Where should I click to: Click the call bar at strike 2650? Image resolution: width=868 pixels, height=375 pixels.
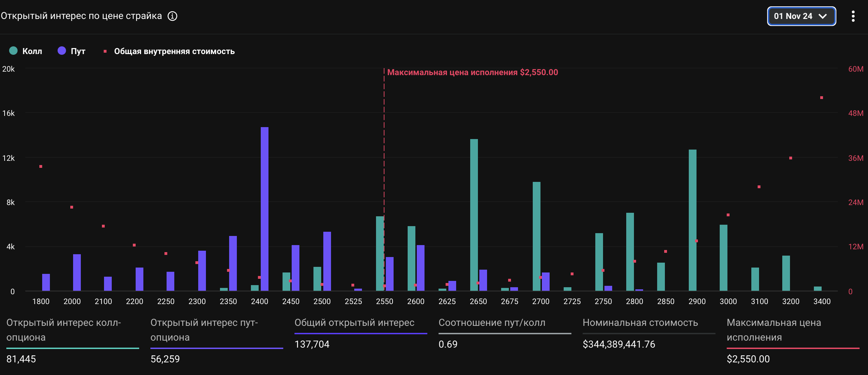coord(474,215)
